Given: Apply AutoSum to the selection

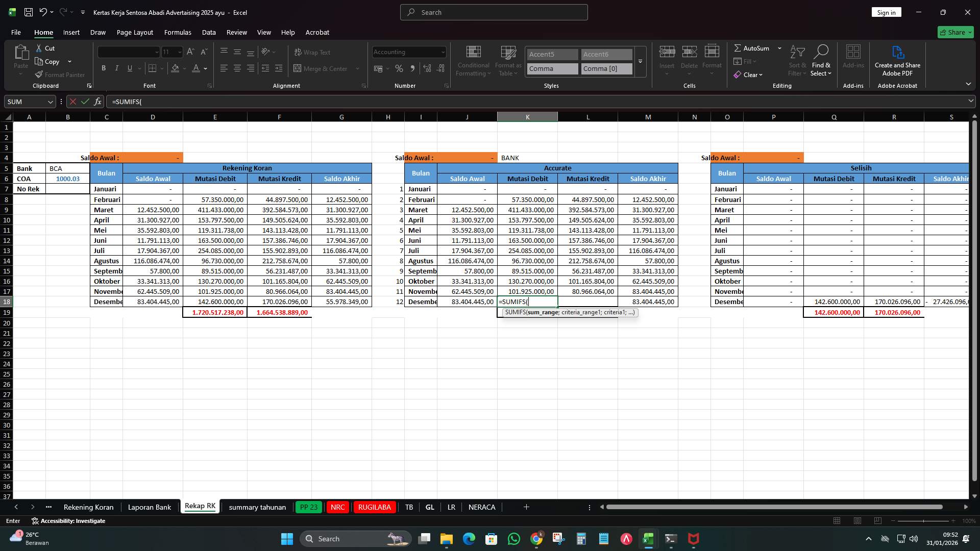Looking at the screenshot, I should [753, 48].
